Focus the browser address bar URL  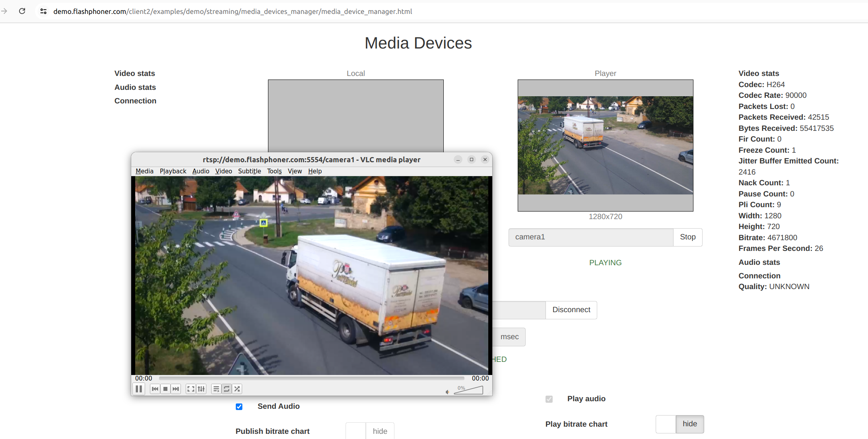coord(233,12)
